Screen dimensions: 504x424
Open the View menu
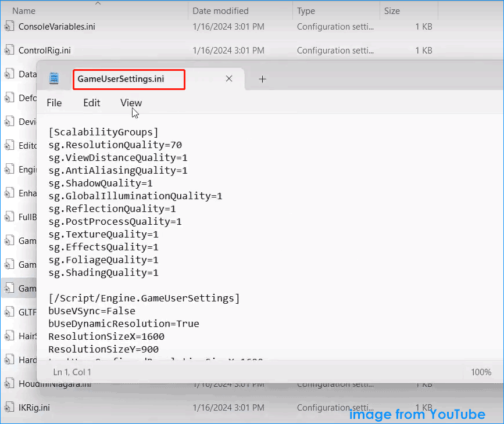point(130,102)
